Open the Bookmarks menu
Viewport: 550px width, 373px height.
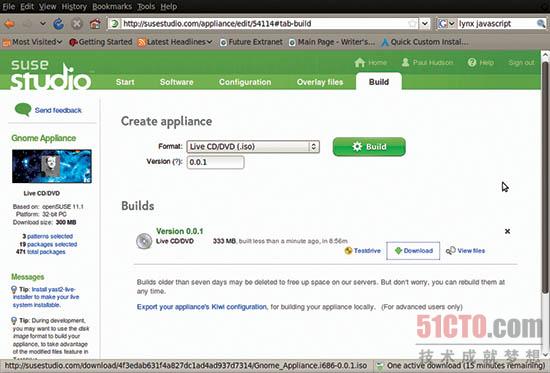112,6
